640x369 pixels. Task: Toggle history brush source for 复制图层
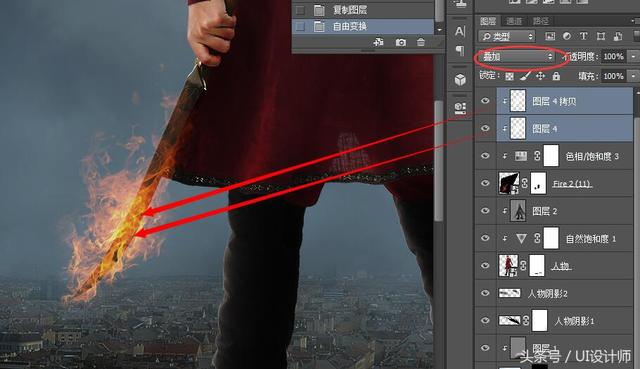(x=300, y=10)
